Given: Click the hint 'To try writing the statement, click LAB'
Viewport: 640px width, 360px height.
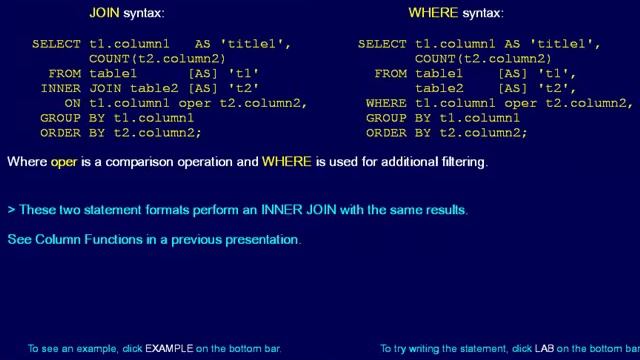Looking at the screenshot, I should (x=510, y=349).
